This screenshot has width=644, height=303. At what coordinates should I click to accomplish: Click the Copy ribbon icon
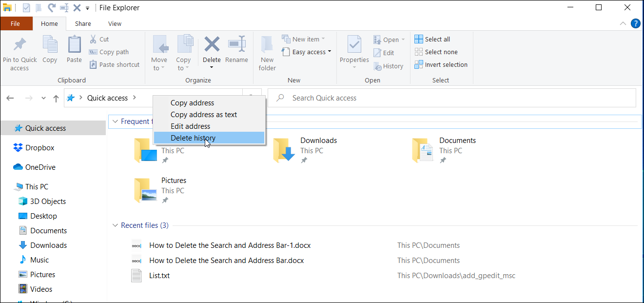pos(50,44)
